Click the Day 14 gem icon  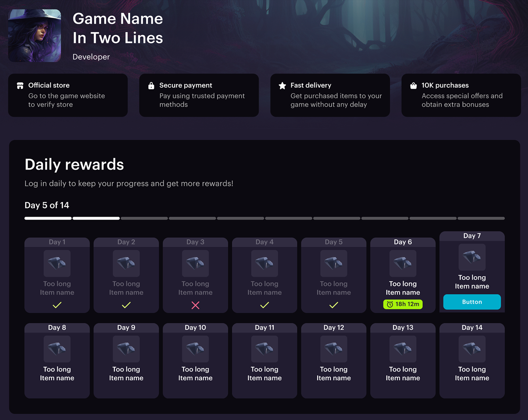(x=472, y=349)
